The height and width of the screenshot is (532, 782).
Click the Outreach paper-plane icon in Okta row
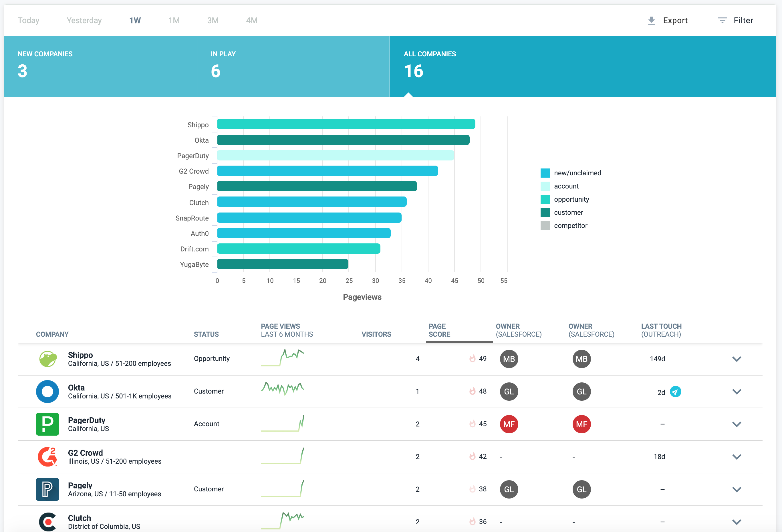point(675,392)
